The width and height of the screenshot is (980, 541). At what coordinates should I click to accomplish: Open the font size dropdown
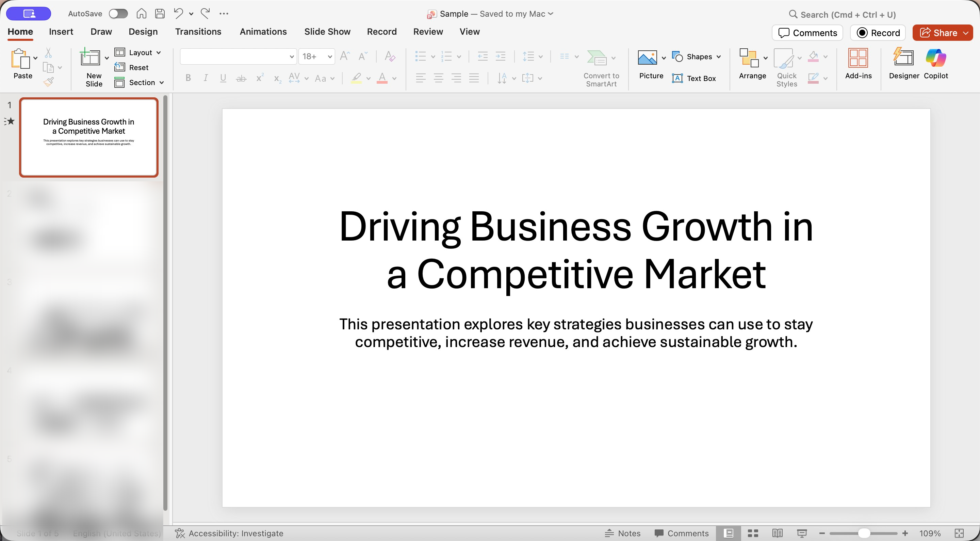pos(329,57)
